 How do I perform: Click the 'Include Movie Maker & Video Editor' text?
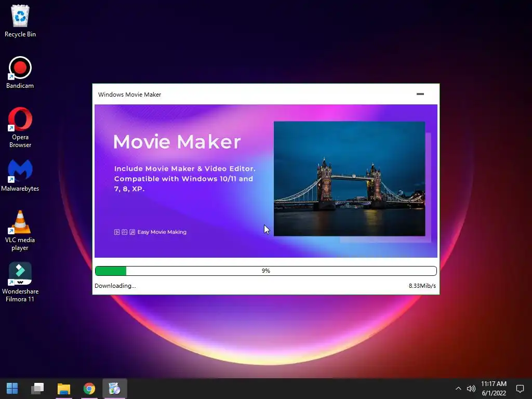point(184,169)
